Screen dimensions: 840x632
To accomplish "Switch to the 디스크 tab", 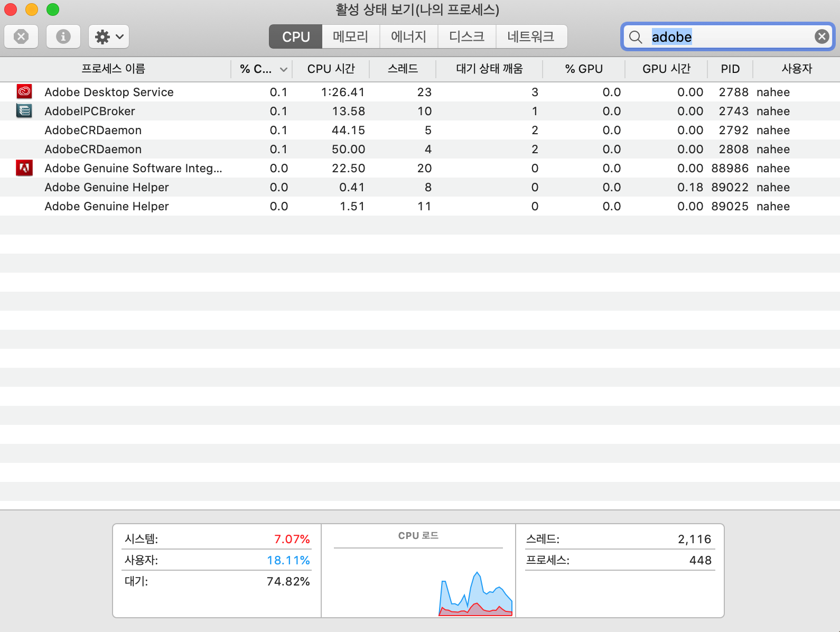I will pyautogui.click(x=467, y=36).
